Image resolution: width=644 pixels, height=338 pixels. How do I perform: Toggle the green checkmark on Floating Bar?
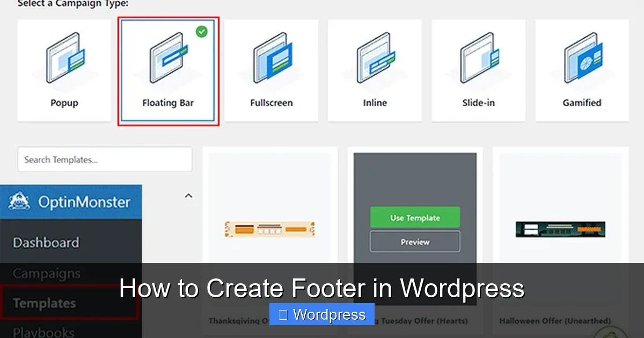pyautogui.click(x=201, y=32)
